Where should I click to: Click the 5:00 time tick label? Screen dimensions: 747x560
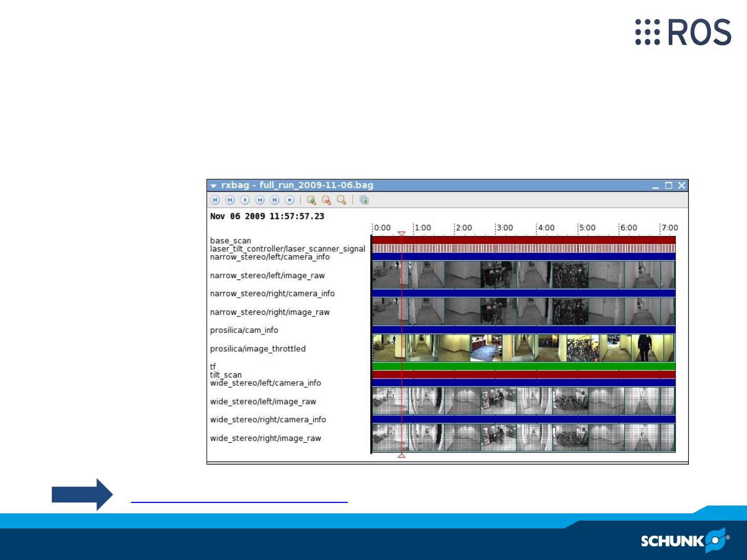[587, 228]
